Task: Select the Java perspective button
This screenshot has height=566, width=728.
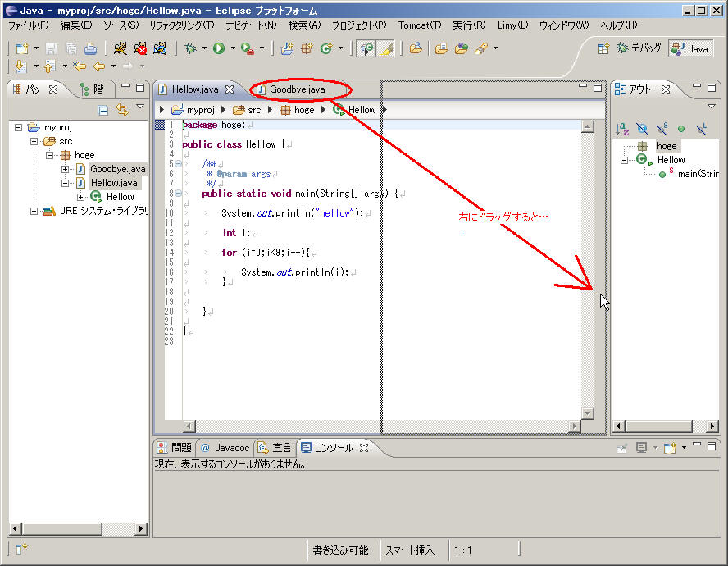Action: (x=690, y=48)
